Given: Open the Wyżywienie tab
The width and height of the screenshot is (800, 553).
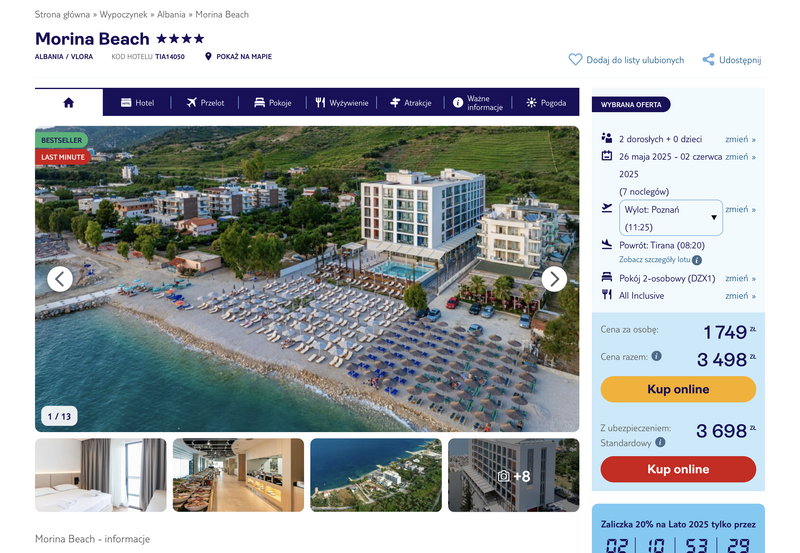Looking at the screenshot, I should [341, 103].
